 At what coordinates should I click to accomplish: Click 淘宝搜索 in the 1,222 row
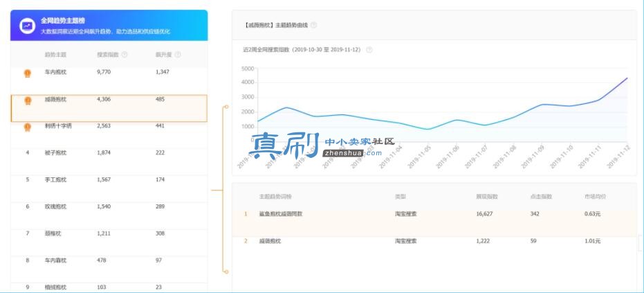pyautogui.click(x=406, y=241)
